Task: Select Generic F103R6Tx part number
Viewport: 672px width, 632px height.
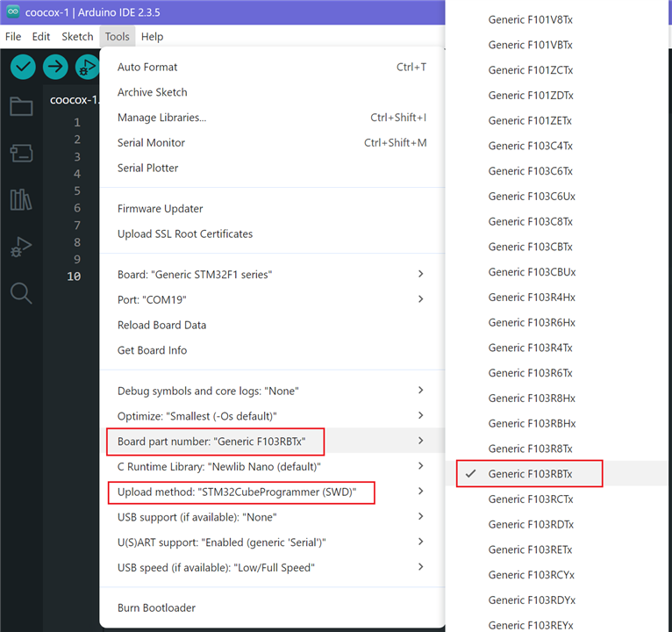Action: point(556,373)
